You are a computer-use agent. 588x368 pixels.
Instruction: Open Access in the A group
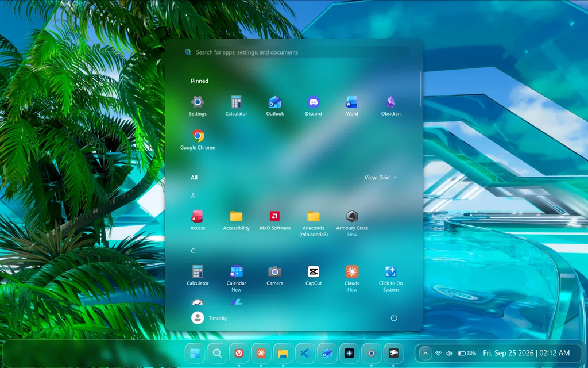[198, 220]
